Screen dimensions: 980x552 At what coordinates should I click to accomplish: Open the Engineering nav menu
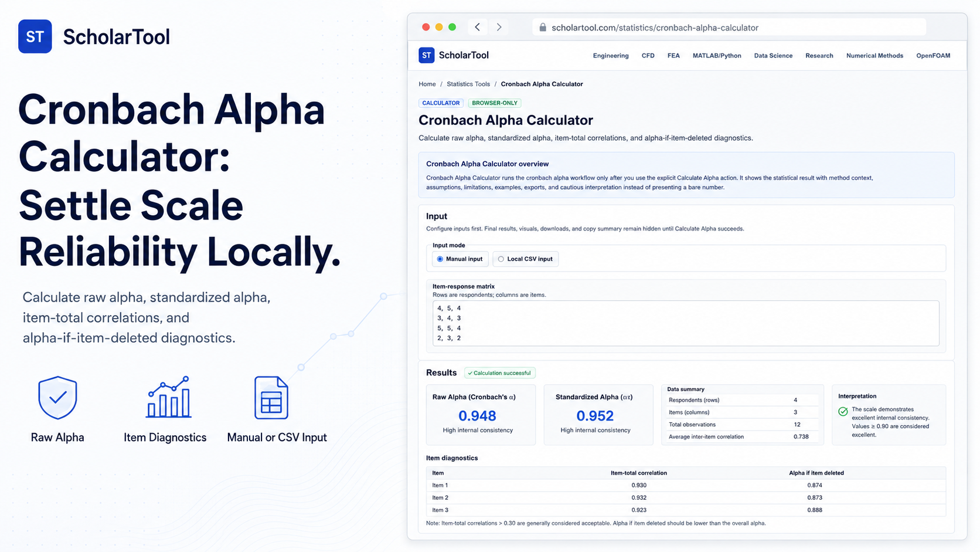(x=611, y=56)
